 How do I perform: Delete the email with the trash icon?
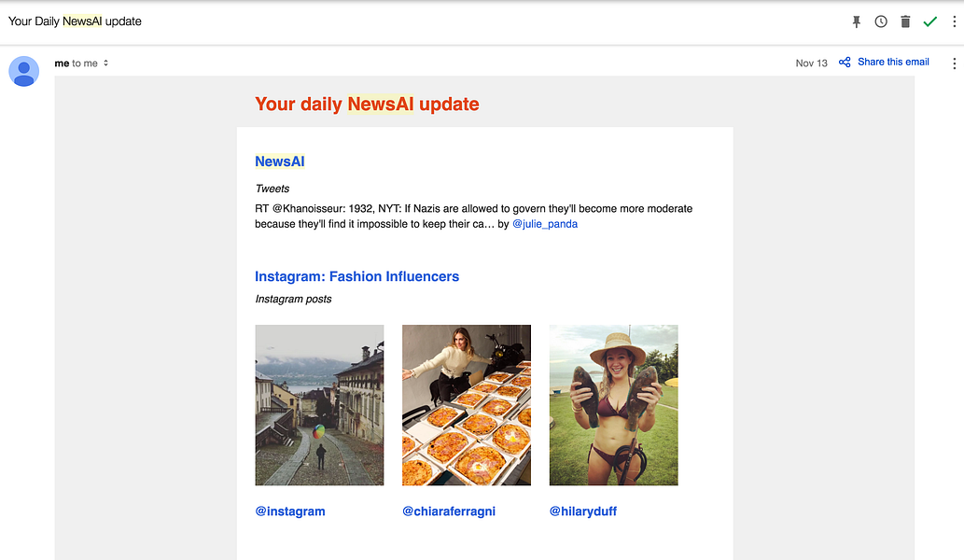pos(905,21)
